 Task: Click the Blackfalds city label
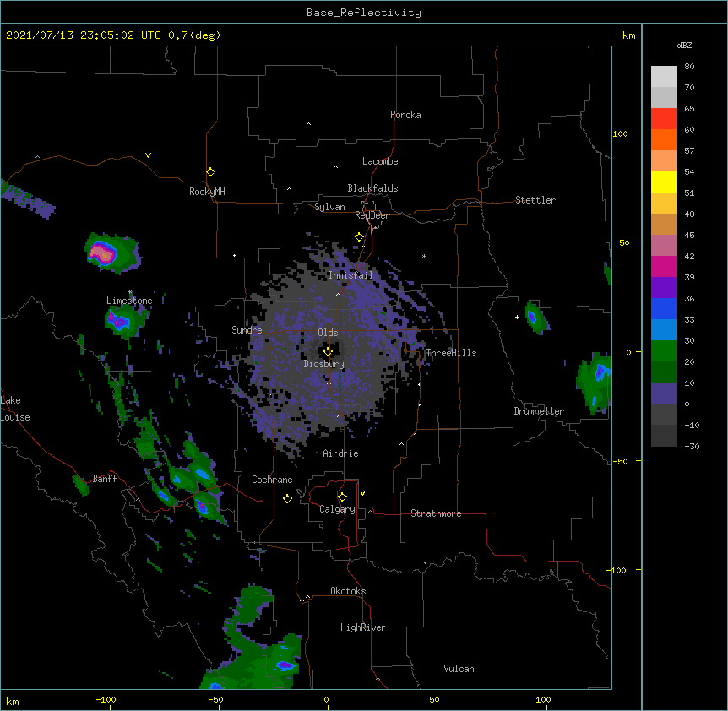click(x=372, y=188)
